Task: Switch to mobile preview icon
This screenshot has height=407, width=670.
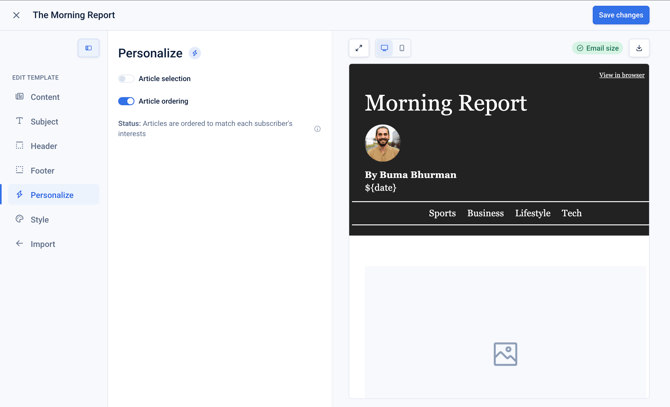Action: point(402,48)
